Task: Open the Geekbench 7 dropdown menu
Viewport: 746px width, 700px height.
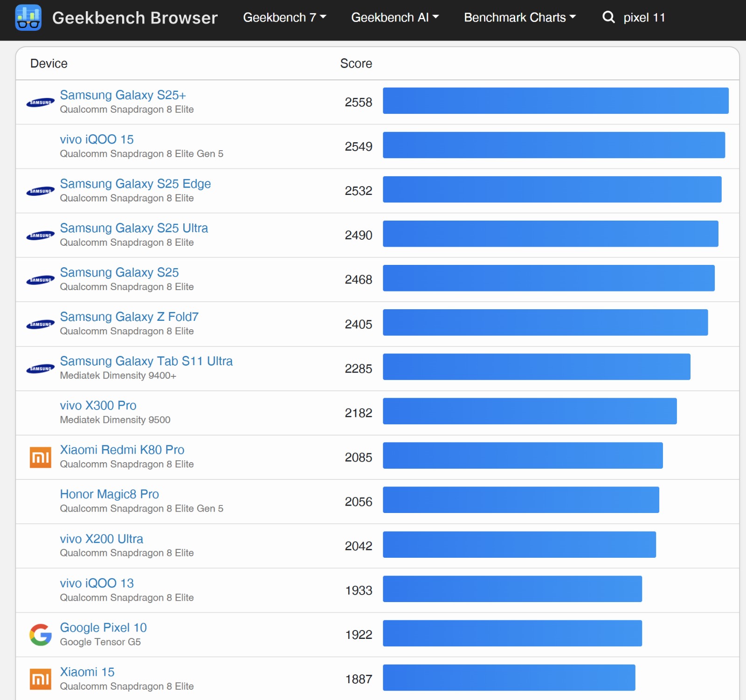Action: (284, 17)
